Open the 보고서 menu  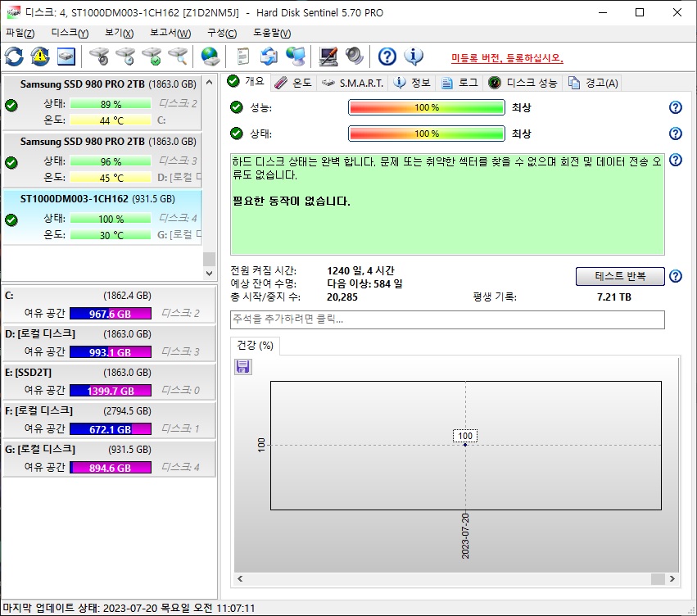[x=170, y=34]
